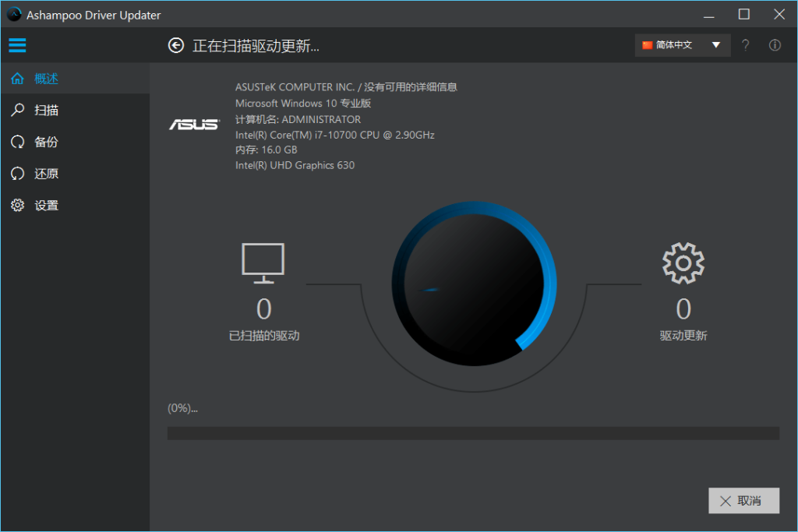The image size is (798, 532).
Task: Click the circular scanning dial
Action: pyautogui.click(x=473, y=284)
